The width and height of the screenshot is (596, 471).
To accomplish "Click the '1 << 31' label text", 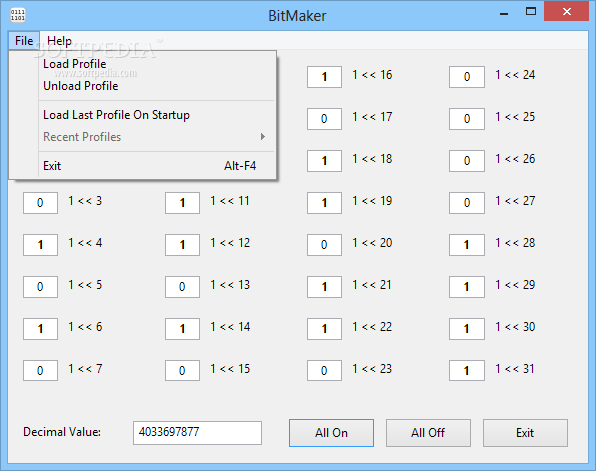I will [x=515, y=369].
